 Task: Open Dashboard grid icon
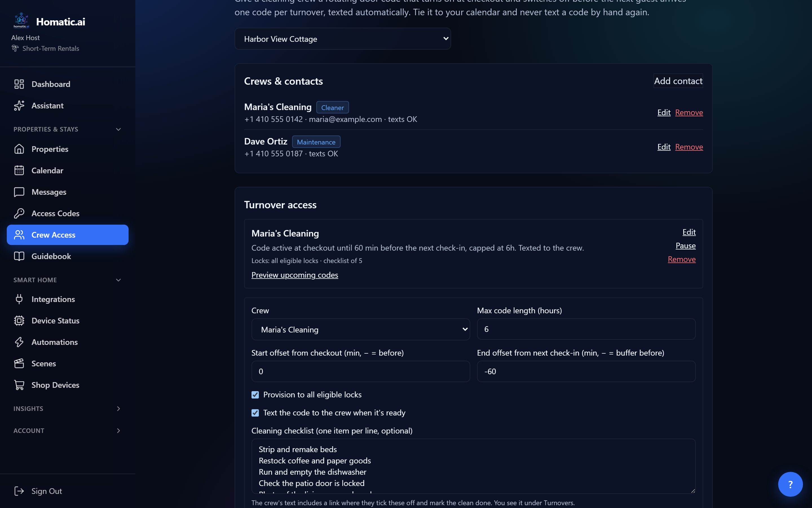point(19,84)
